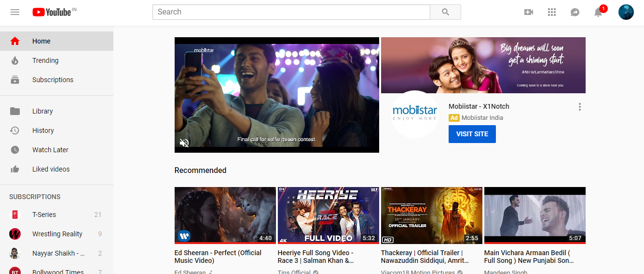Open the Heeriye Race 3 video thumbnail
The image size is (644, 274).
click(328, 216)
